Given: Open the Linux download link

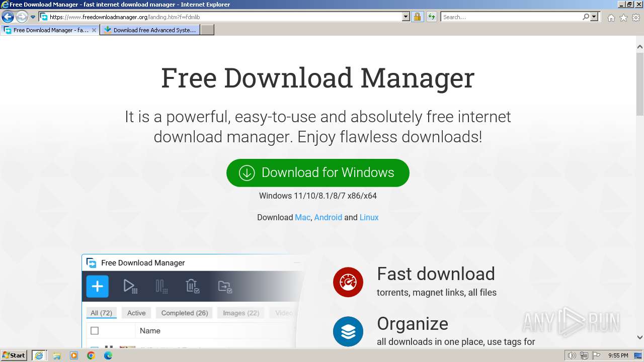Looking at the screenshot, I should pyautogui.click(x=369, y=217).
